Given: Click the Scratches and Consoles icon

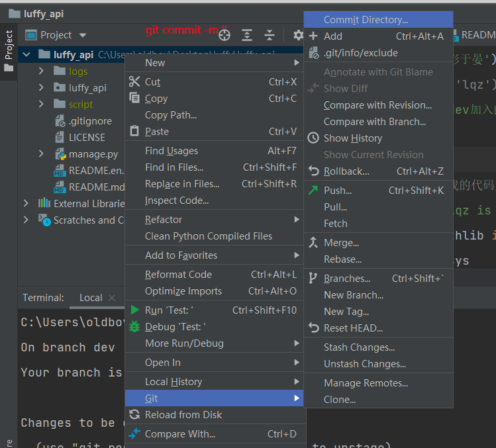Looking at the screenshot, I should 44,220.
